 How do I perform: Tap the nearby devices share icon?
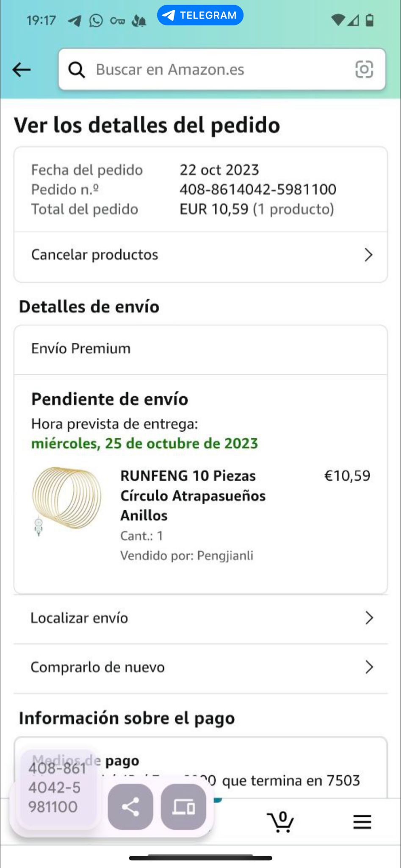[x=183, y=807]
